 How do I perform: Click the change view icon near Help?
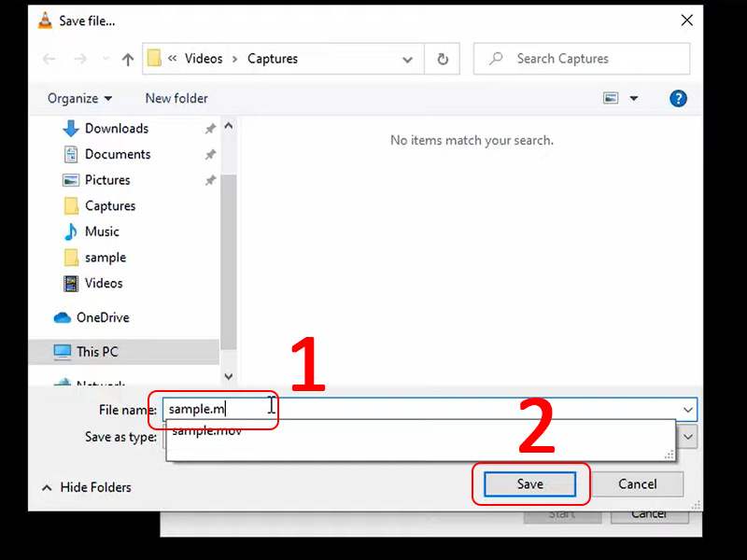click(611, 98)
